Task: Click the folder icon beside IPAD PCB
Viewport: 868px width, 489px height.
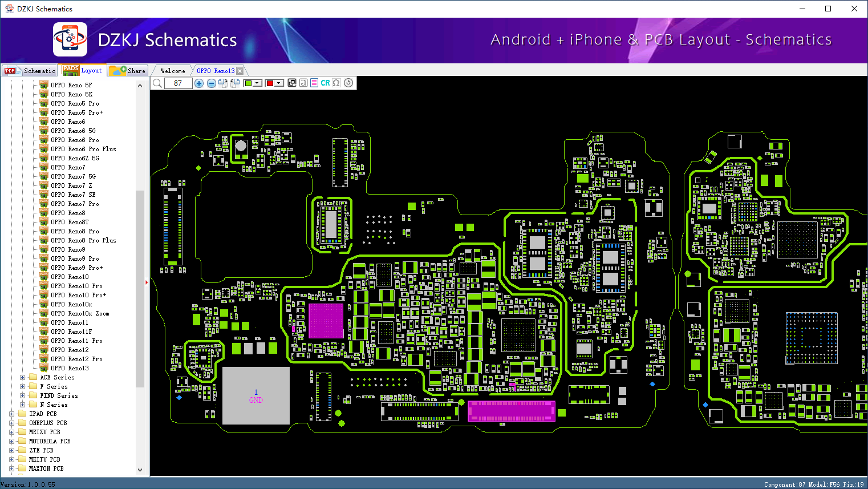Action: point(22,414)
